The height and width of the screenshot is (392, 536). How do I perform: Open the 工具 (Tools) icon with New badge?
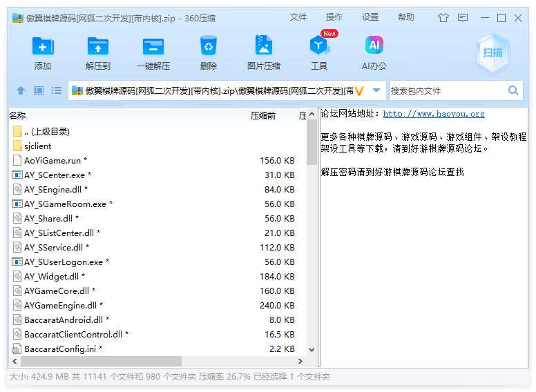coord(319,45)
